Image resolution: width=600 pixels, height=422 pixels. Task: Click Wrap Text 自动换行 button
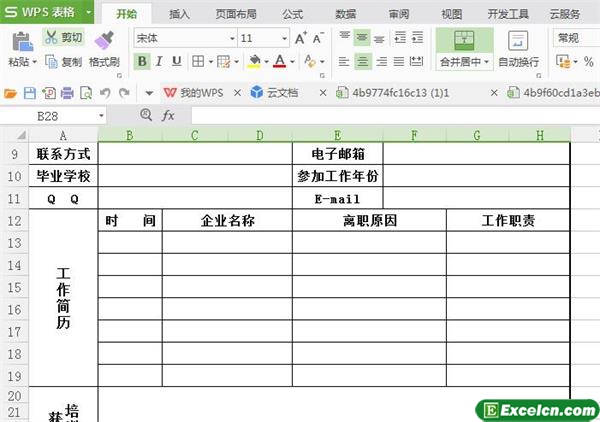[518, 49]
